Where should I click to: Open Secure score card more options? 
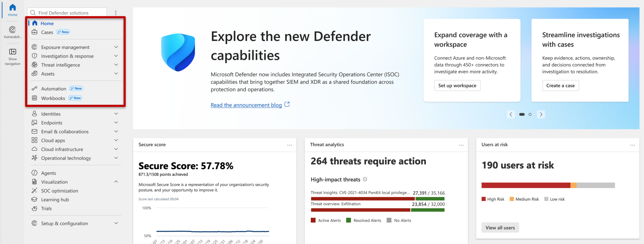point(290,145)
